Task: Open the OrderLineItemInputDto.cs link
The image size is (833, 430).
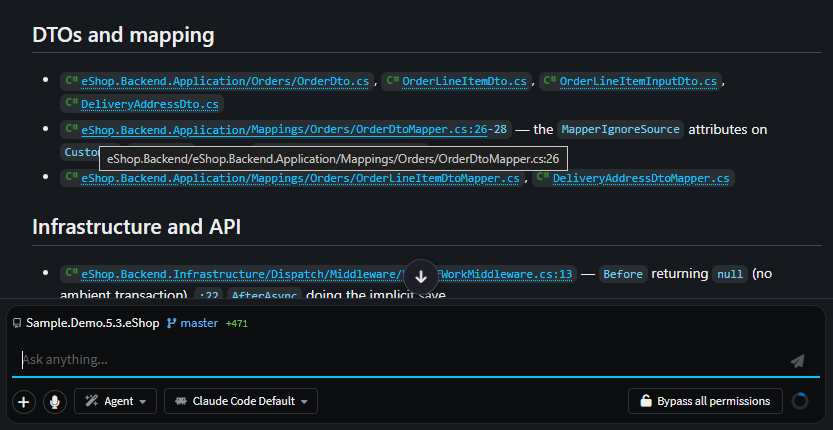Action: 638,81
